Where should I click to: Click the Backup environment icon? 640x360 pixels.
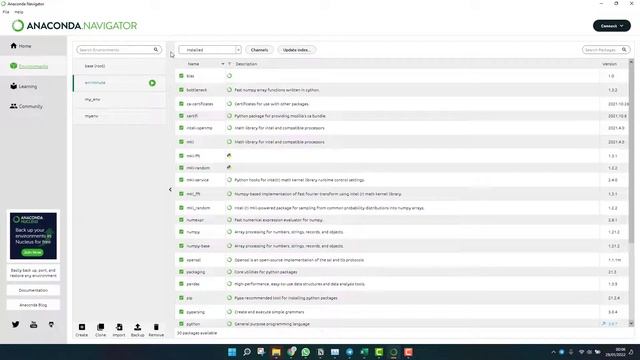[x=138, y=327]
